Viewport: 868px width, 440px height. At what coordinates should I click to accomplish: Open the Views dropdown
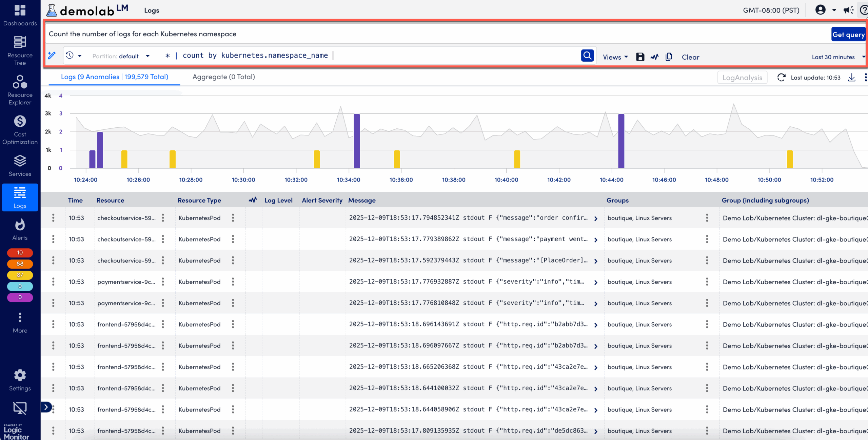(x=615, y=57)
